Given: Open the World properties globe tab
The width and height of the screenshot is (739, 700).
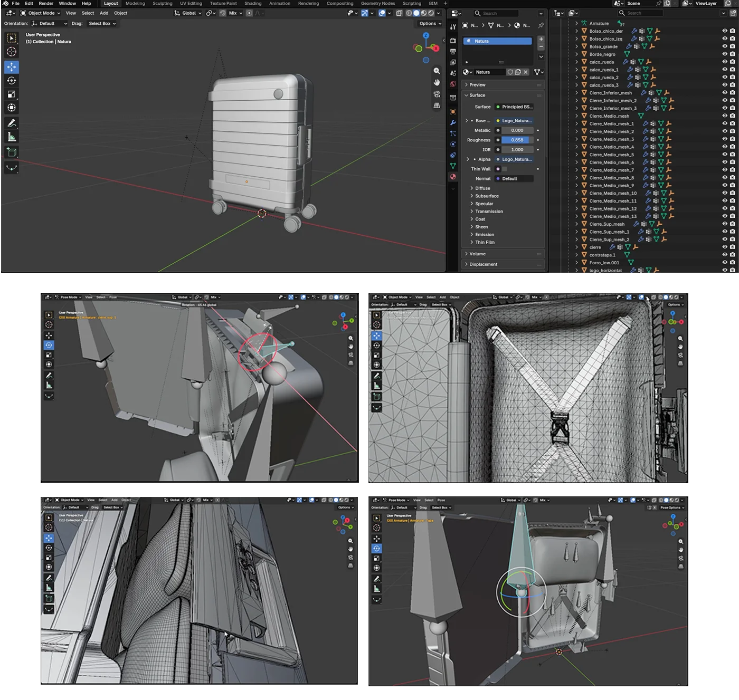Looking at the screenshot, I should [453, 84].
